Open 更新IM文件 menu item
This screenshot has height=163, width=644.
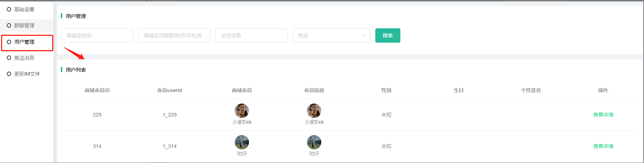27,74
